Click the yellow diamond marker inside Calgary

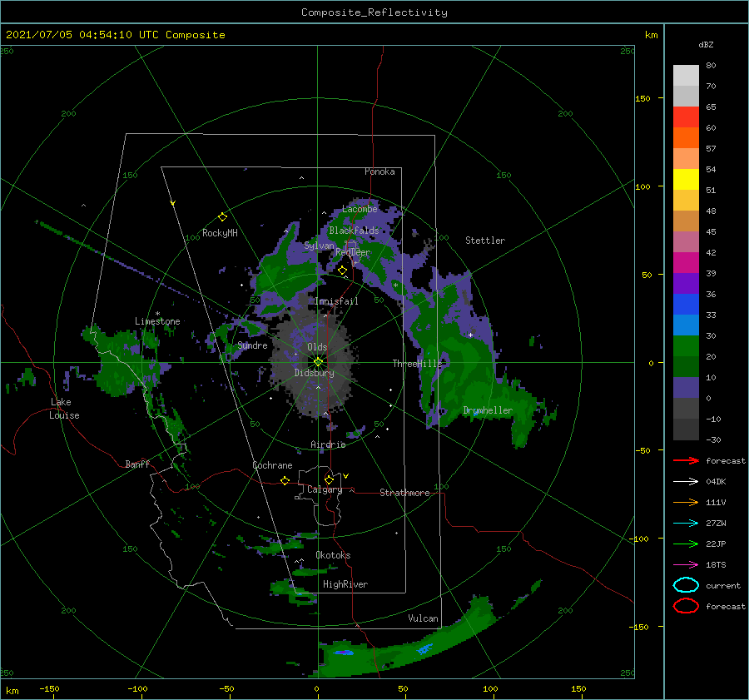tap(329, 479)
